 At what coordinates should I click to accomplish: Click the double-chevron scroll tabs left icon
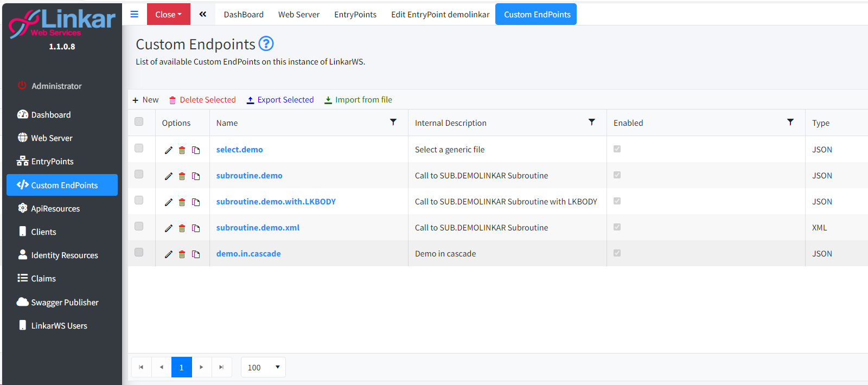pyautogui.click(x=202, y=14)
